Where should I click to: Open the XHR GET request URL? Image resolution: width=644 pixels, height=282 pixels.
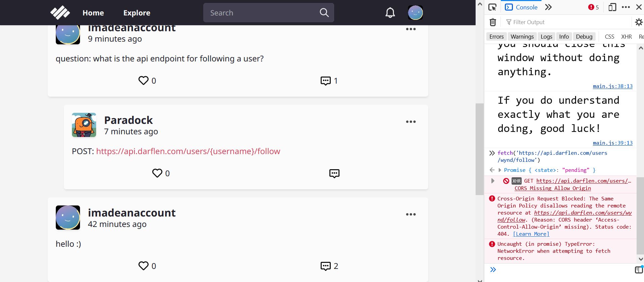tap(584, 181)
